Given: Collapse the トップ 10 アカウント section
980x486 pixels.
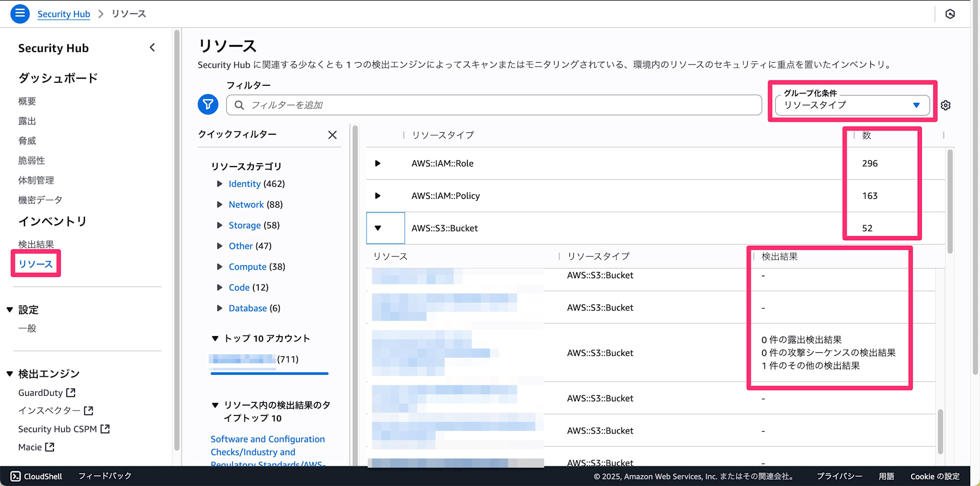Looking at the screenshot, I should [x=215, y=339].
